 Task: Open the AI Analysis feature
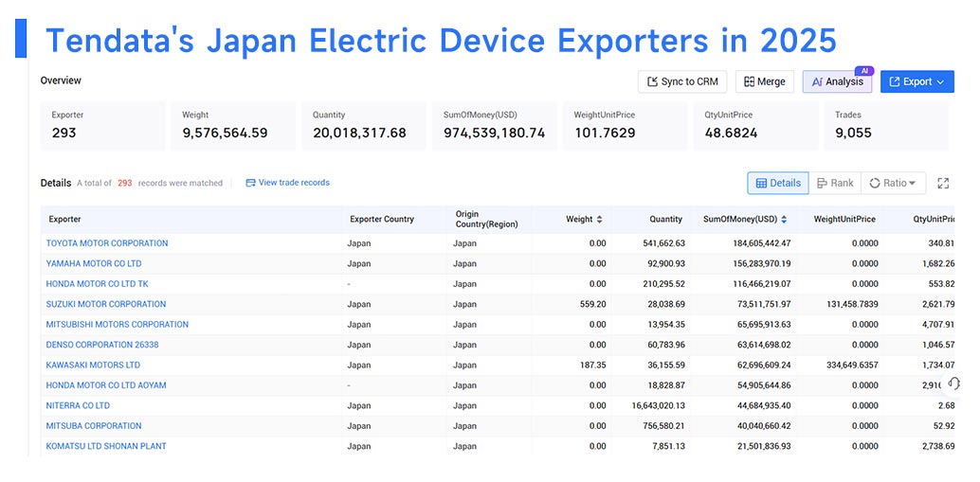(837, 81)
